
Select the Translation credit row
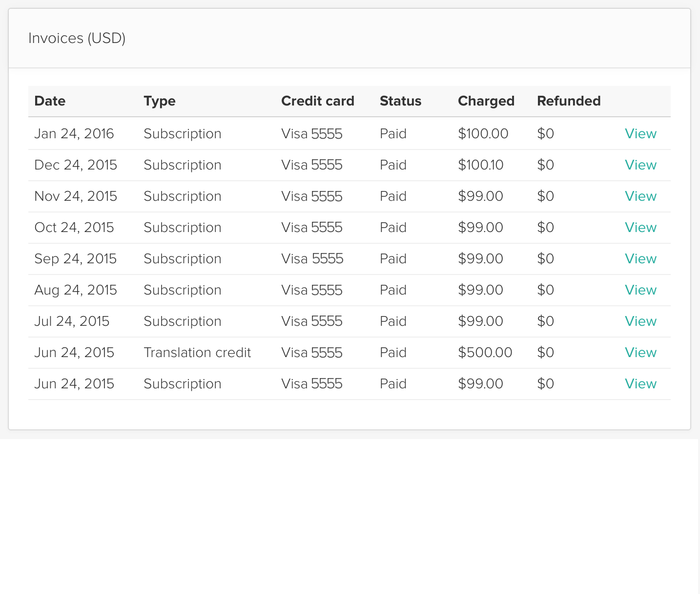[x=197, y=352]
